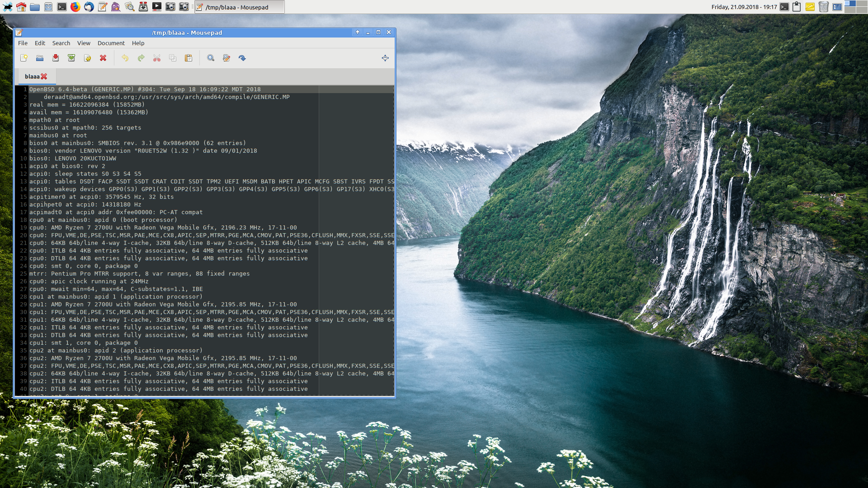Close the blaaa tab with its red X

coord(44,76)
